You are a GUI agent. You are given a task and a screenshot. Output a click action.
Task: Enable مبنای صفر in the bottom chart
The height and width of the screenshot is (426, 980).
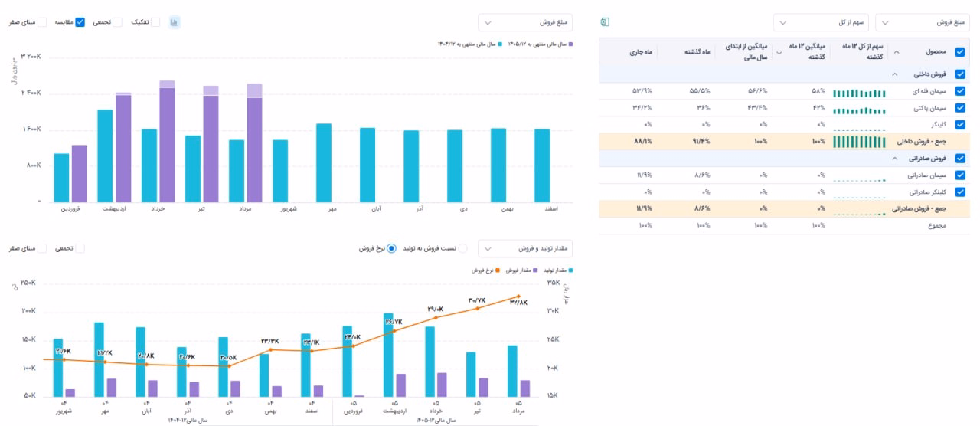coord(42,248)
